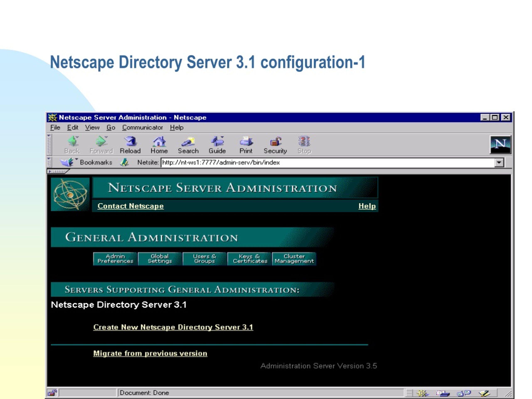The image size is (532, 399).
Task: Click the server administration globe logo
Action: point(70,194)
